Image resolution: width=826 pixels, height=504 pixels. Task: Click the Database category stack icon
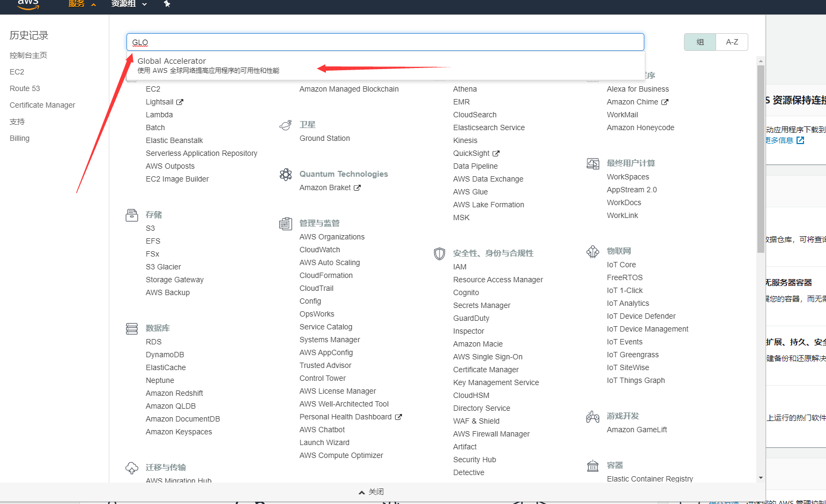pos(132,328)
